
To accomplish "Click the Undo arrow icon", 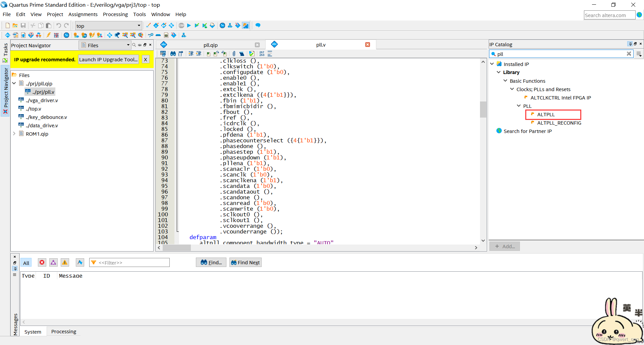I will coord(58,25).
